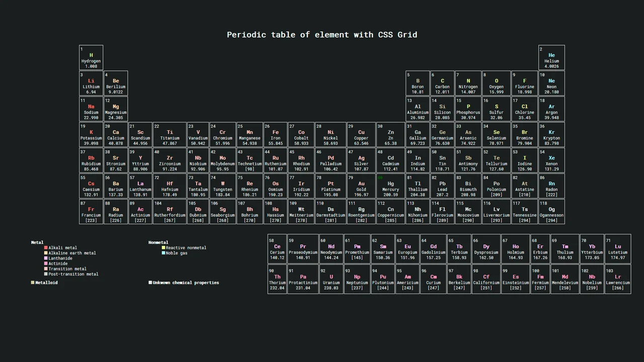Select Iron from the transition metals
Image resolution: width=644 pixels, height=362 pixels.
(276, 135)
